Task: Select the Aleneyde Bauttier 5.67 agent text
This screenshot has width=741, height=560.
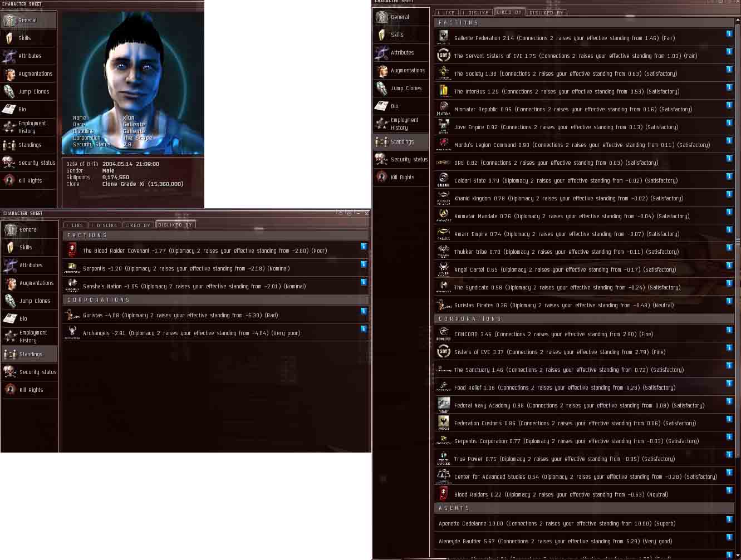Action: (555, 541)
